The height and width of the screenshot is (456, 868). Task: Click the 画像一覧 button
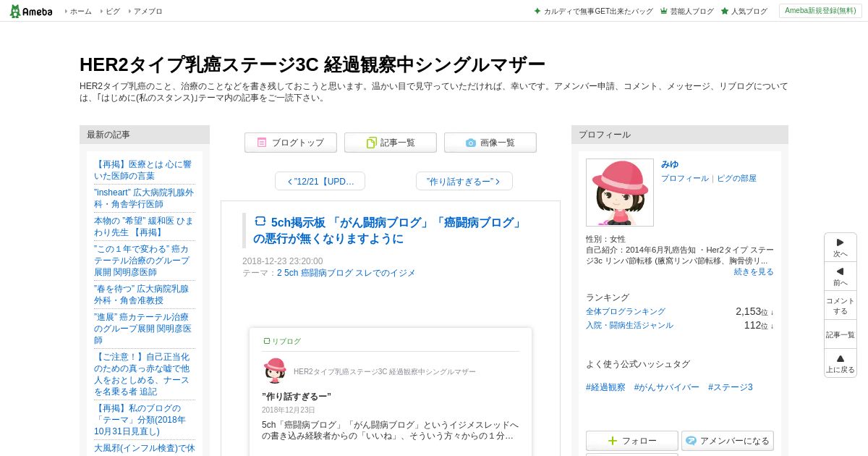tap(490, 143)
